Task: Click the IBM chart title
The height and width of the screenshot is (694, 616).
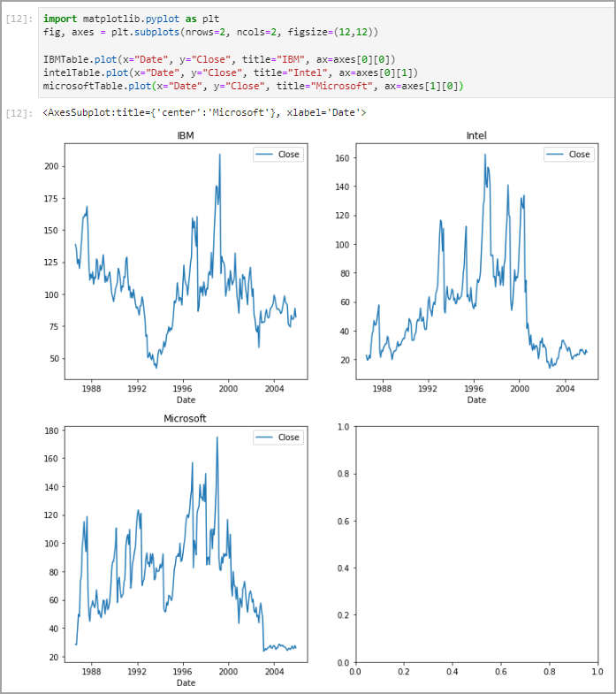Action: [x=186, y=135]
